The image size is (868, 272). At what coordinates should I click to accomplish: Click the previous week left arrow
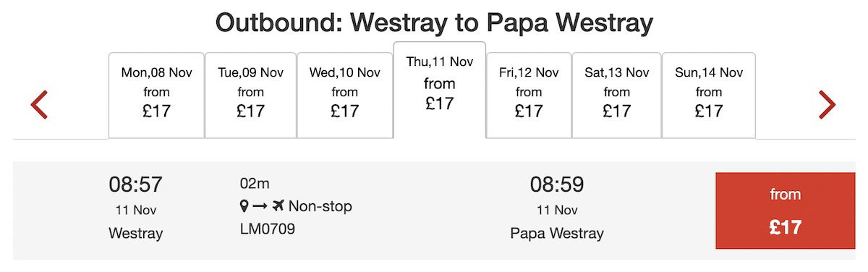pos(39,105)
